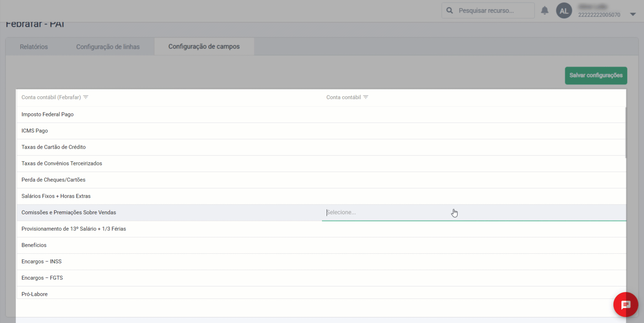Filter the Conta contábil (Febrafar) column
Screen dimensions: 644x323
click(86, 97)
